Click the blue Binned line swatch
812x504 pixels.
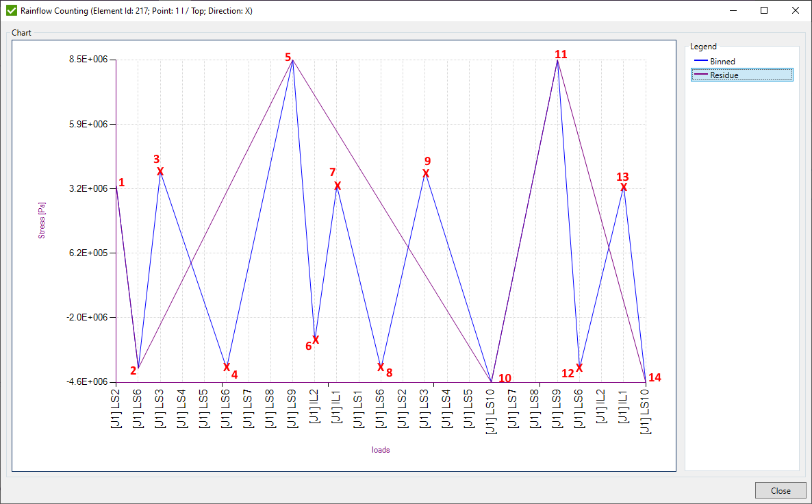[700, 62]
